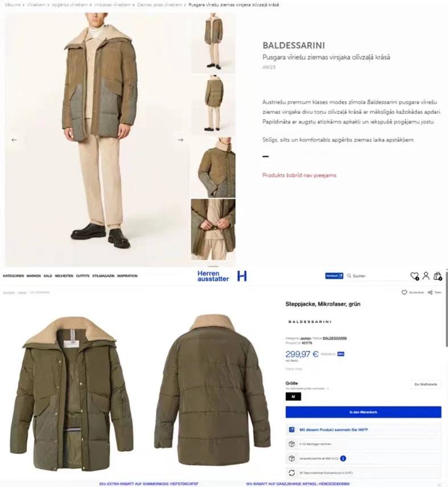Image resolution: width=448 pixels, height=487 pixels.
Task: Open the wishlist heart icon in header
Action: (x=414, y=276)
